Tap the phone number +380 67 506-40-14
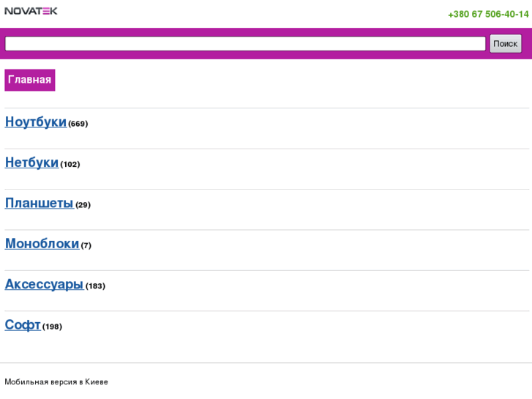 coord(487,14)
